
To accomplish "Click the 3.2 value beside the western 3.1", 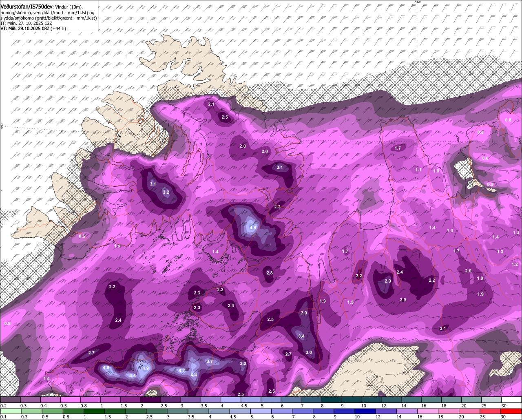I will coord(166,192).
